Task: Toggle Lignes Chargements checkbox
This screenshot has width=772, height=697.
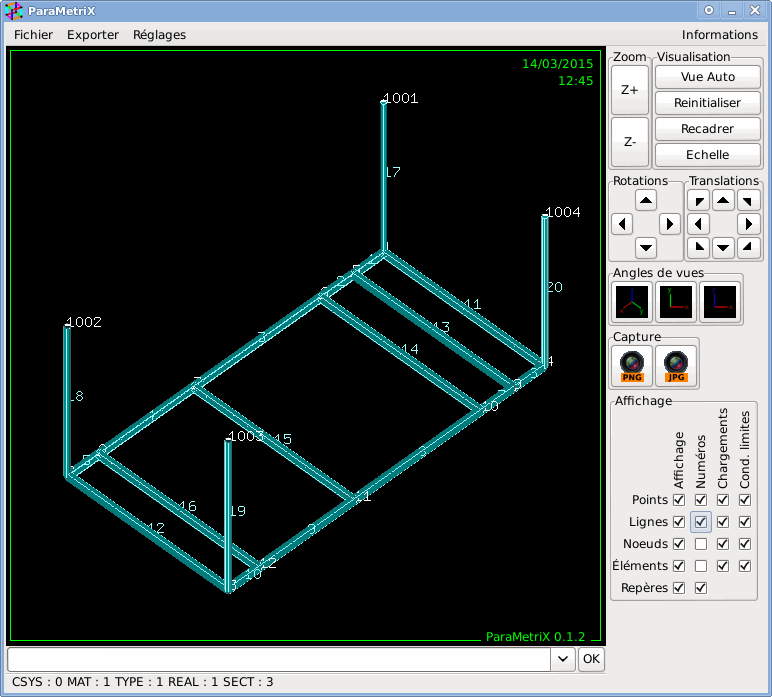Action: tap(723, 522)
